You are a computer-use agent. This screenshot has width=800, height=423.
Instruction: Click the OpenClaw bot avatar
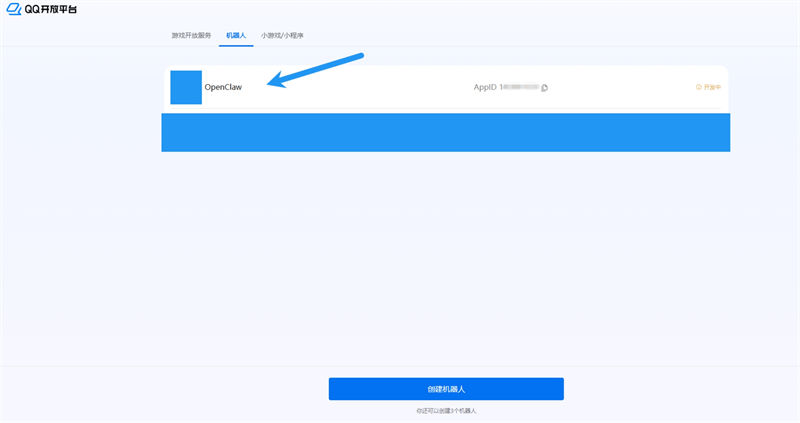[186, 87]
